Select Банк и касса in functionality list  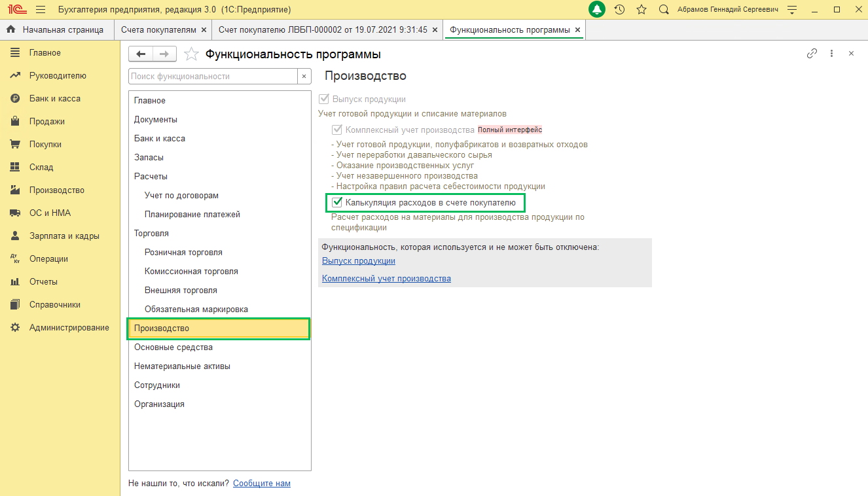coord(219,138)
